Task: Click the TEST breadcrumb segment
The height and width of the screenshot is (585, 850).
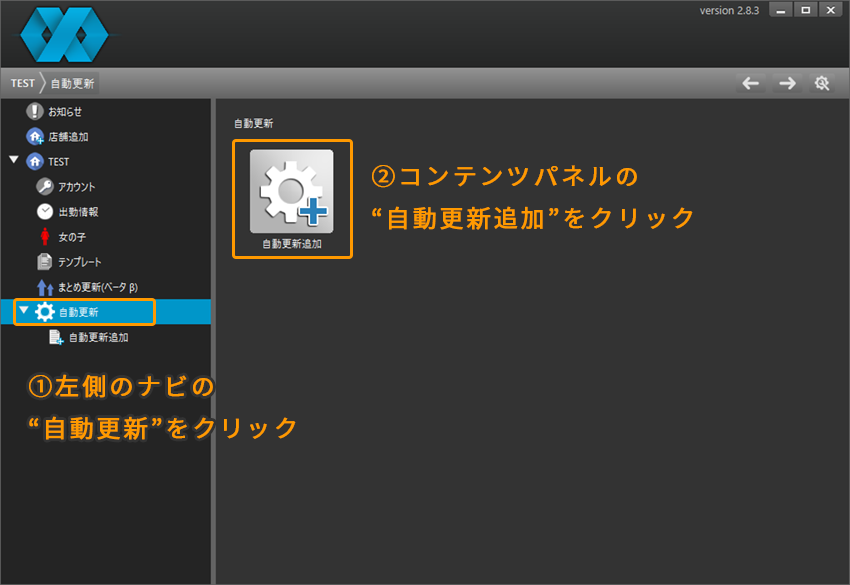Action: click(23, 83)
